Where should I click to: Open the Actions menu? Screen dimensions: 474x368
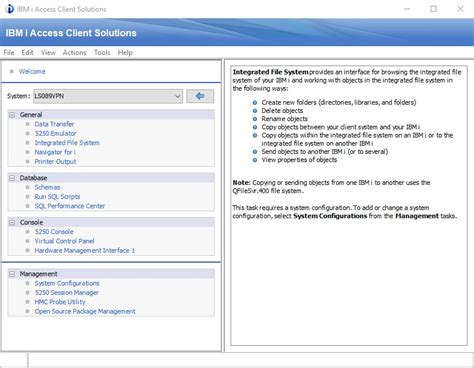74,53
